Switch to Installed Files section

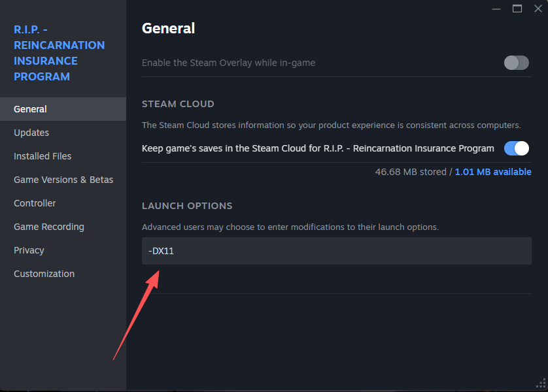(43, 156)
